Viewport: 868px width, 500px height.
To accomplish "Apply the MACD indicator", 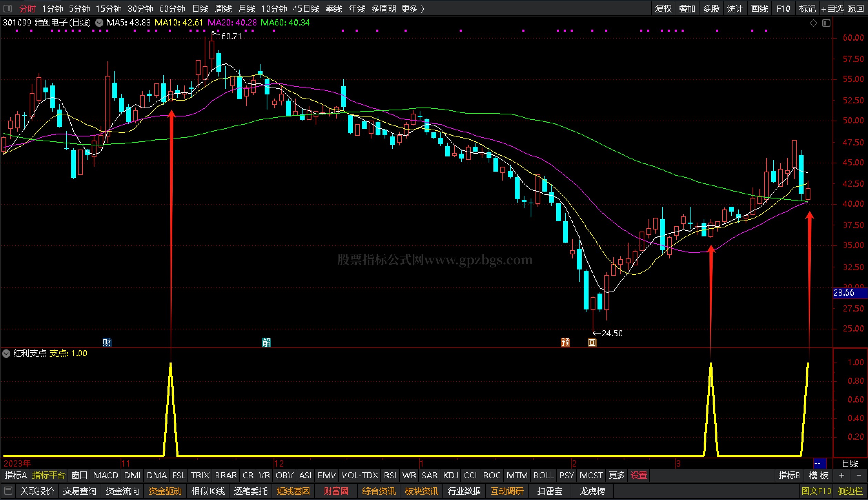I will pyautogui.click(x=106, y=476).
